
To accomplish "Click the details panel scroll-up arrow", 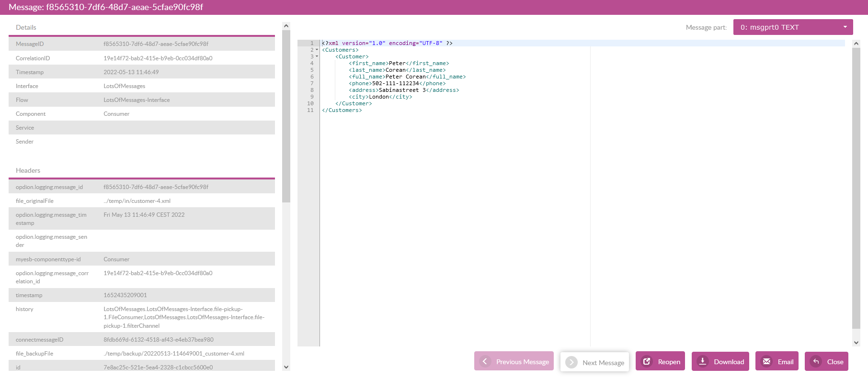I will (x=286, y=26).
